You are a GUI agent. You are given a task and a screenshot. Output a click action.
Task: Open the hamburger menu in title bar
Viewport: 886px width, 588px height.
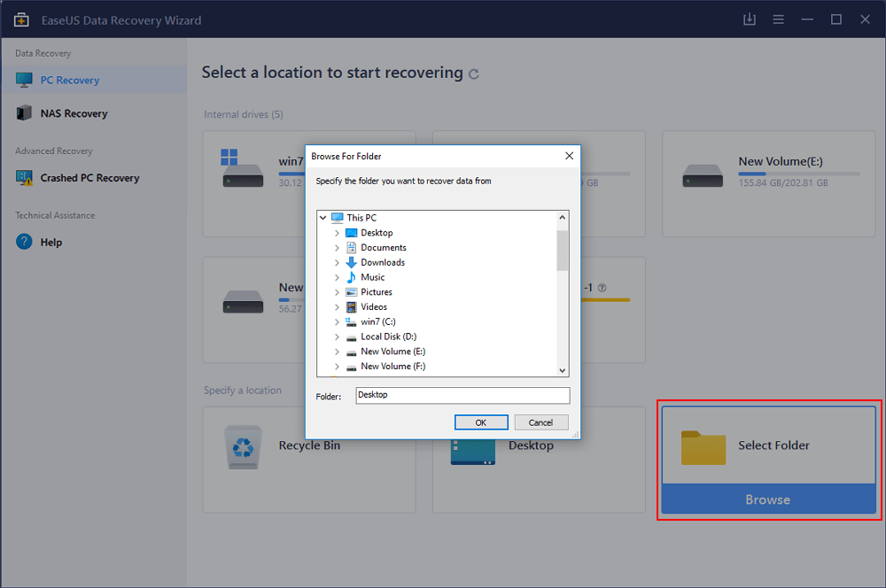coord(778,19)
